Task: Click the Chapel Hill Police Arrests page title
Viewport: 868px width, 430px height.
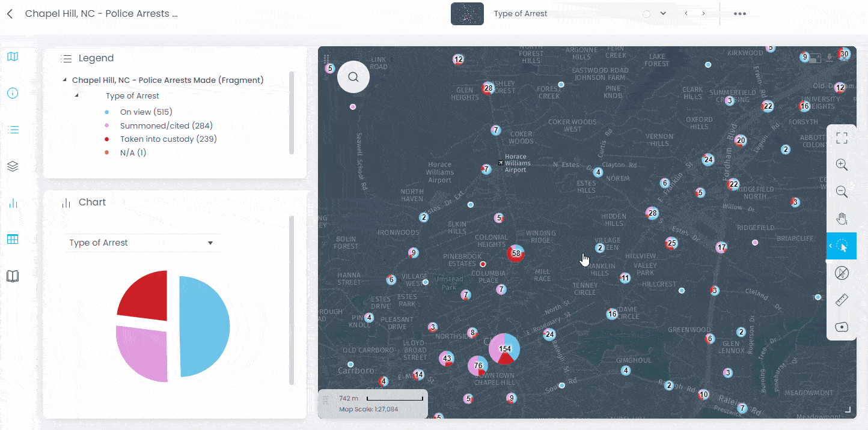Action: click(x=102, y=13)
